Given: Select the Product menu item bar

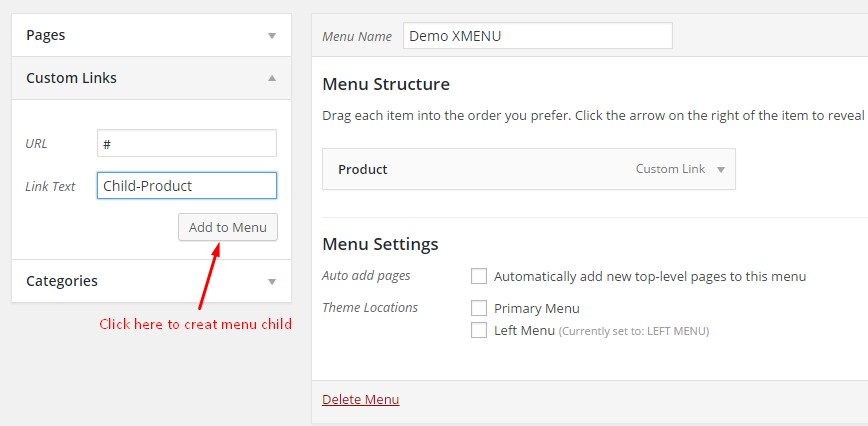Looking at the screenshot, I should pos(529,169).
